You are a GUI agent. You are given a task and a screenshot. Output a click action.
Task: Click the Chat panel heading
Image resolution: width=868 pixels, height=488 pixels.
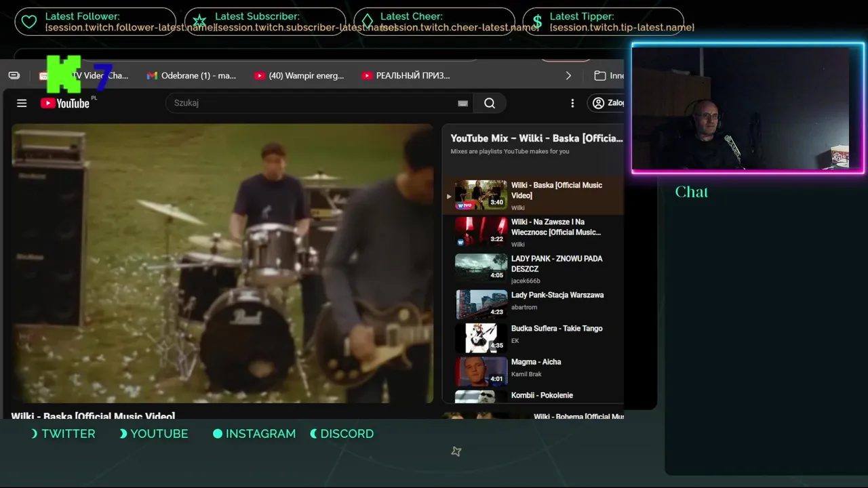pos(692,192)
